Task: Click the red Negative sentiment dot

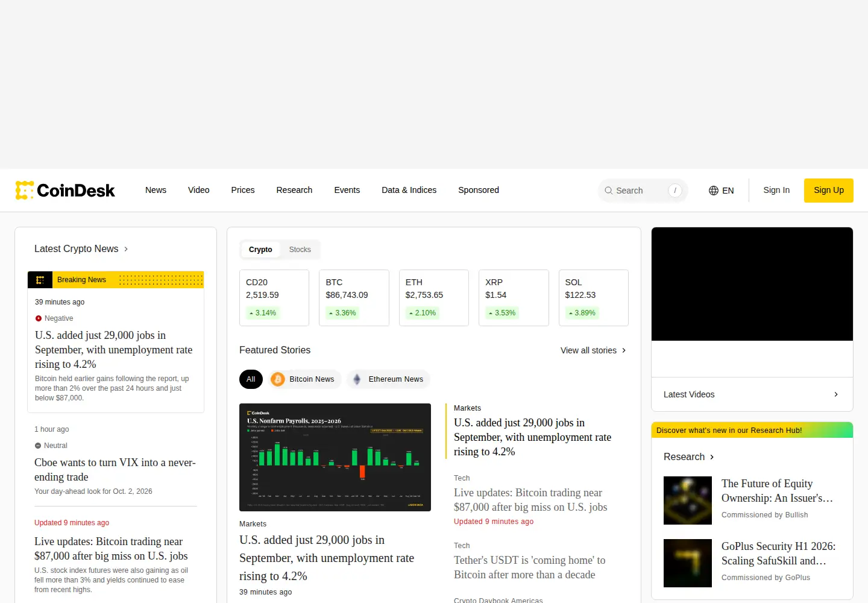Action: coord(39,318)
